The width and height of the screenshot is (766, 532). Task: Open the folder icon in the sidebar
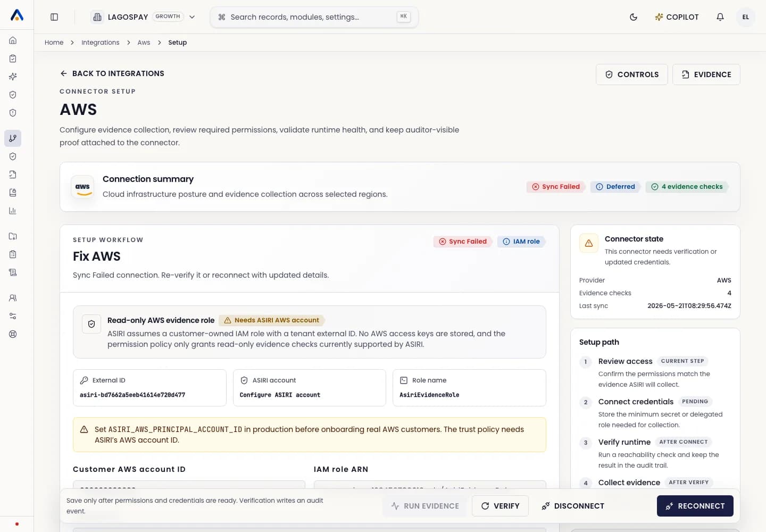tap(13, 236)
